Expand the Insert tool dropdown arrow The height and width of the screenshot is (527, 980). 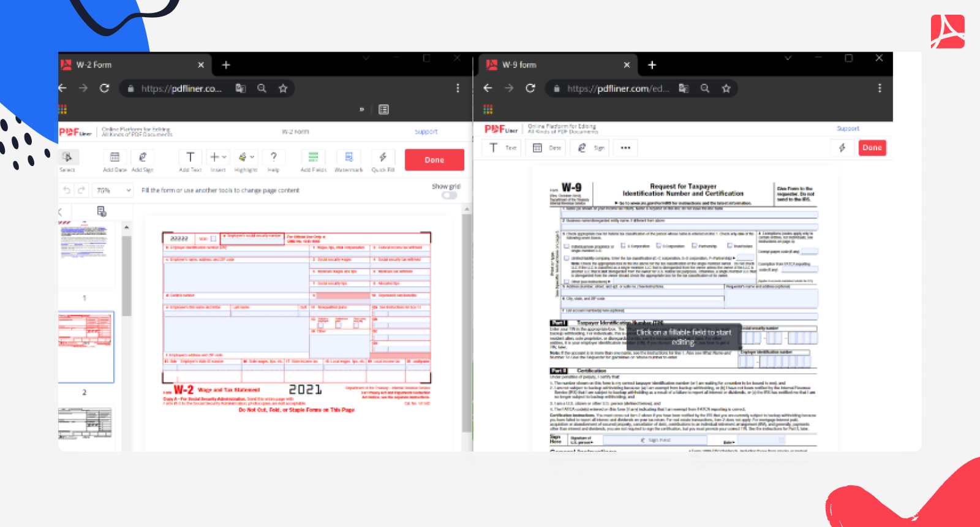click(224, 157)
